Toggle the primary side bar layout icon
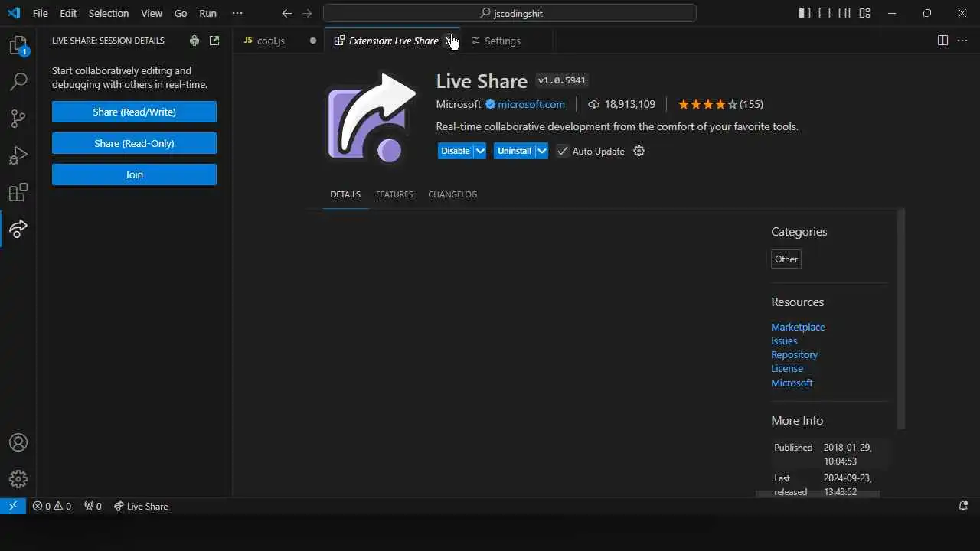The width and height of the screenshot is (980, 551). (805, 13)
